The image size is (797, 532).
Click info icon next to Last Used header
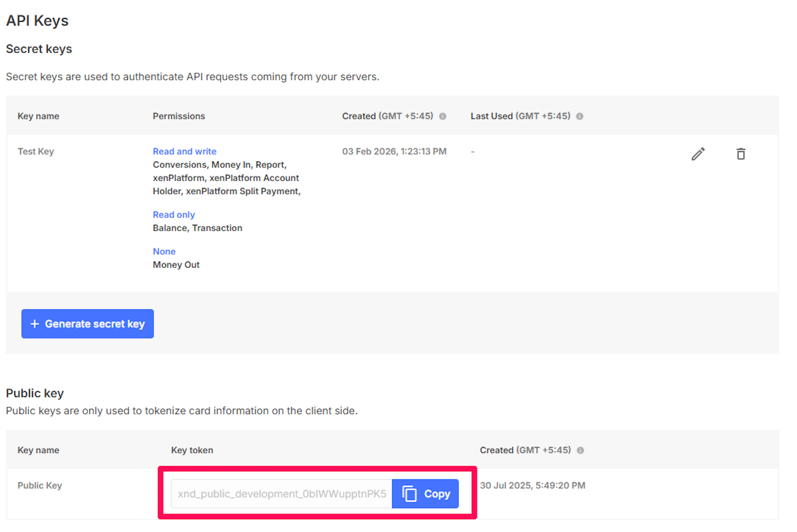579,116
